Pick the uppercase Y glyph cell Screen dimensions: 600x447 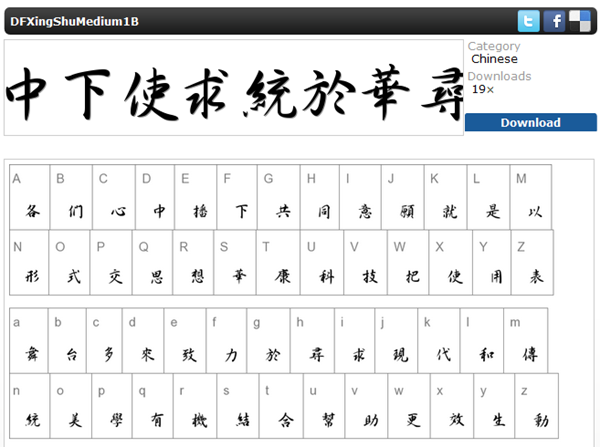(x=492, y=263)
